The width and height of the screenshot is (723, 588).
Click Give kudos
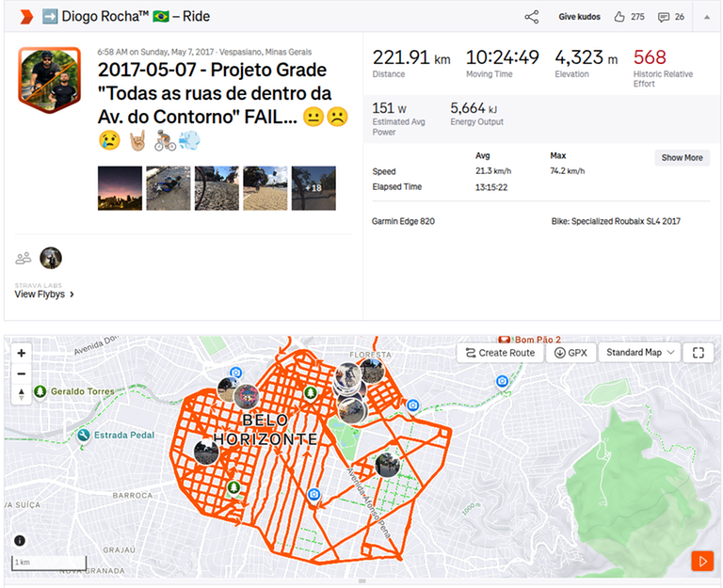tap(579, 17)
